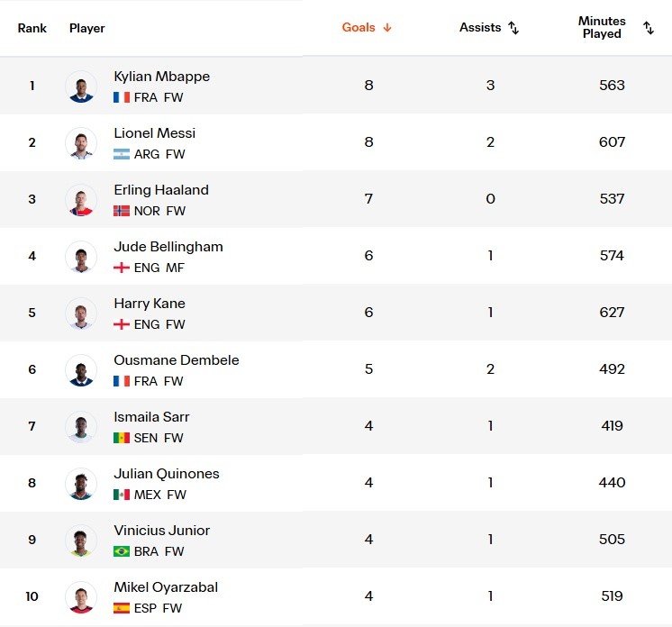The width and height of the screenshot is (672, 627).
Task: Click the Assists sort arrows icon
Action: coord(513,28)
